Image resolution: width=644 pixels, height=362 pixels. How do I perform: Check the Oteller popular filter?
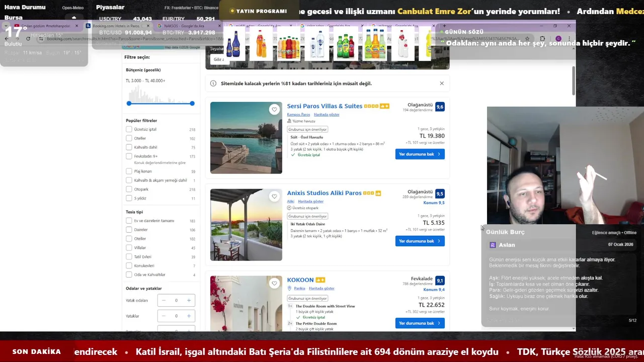point(129,138)
